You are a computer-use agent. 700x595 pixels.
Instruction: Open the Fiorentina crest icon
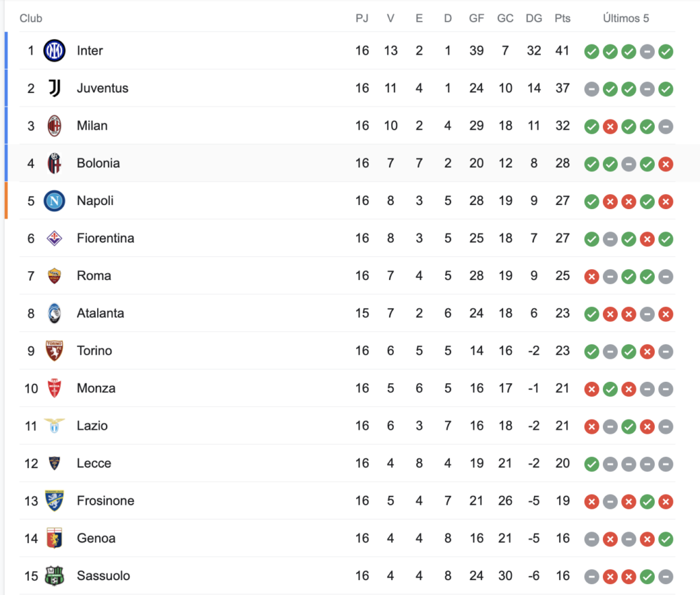pos(55,238)
